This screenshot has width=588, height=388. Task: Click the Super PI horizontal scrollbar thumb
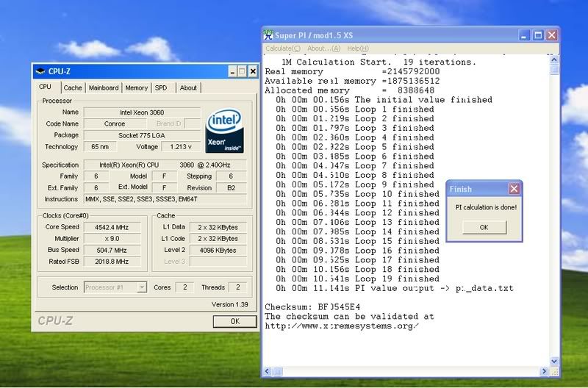[x=278, y=371]
